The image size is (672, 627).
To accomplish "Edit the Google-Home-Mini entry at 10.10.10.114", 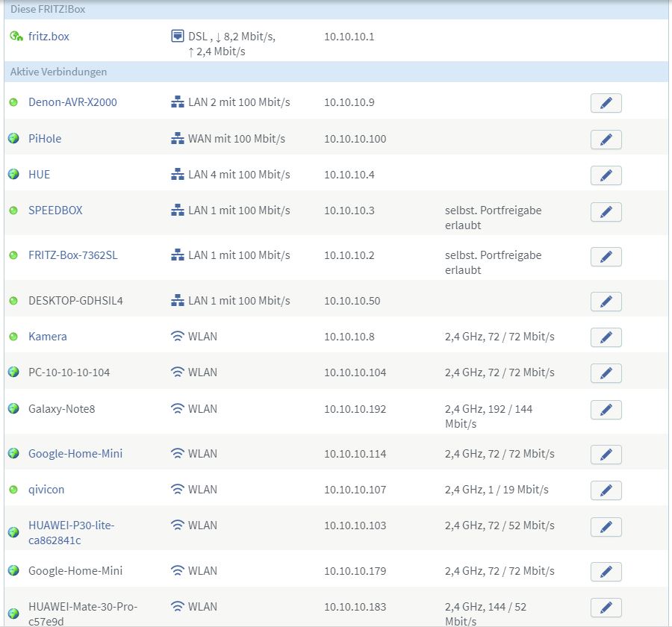I will point(606,455).
